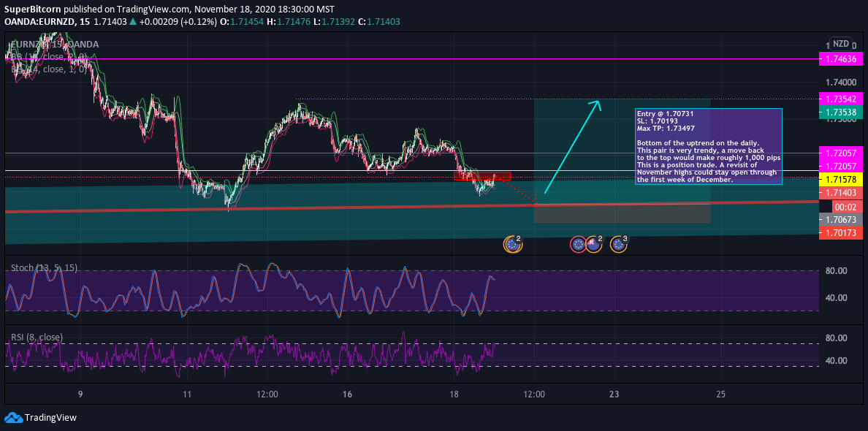Click the magenta 1.73542 price label
Screen dimensions: 868x431
pyautogui.click(x=840, y=99)
